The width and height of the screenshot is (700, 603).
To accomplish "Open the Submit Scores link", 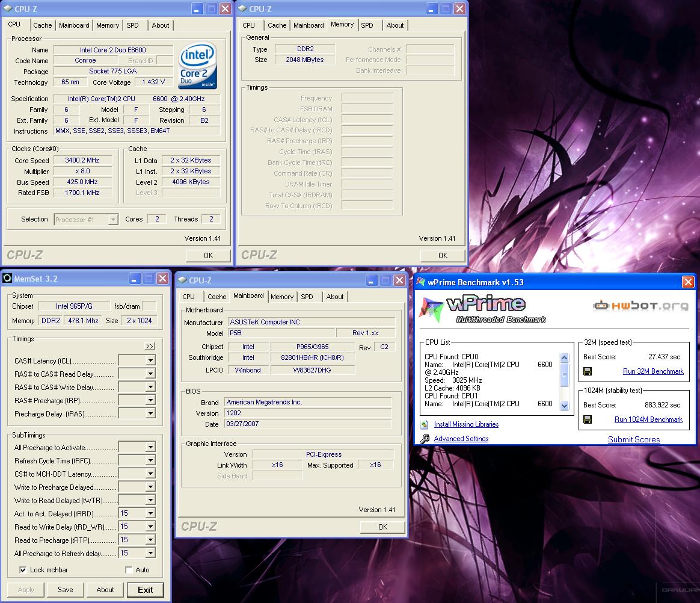I will coord(634,439).
